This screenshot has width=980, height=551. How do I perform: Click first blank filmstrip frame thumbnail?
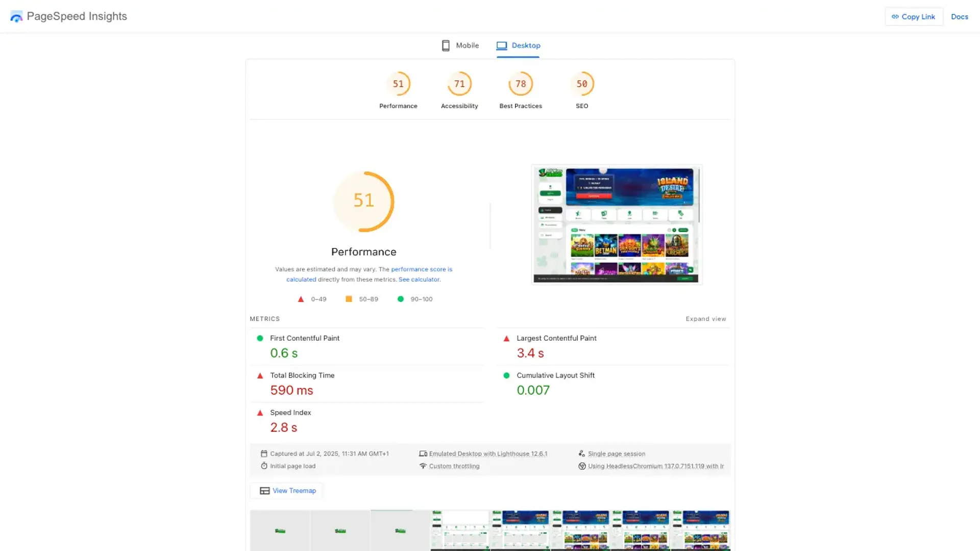[x=280, y=531]
